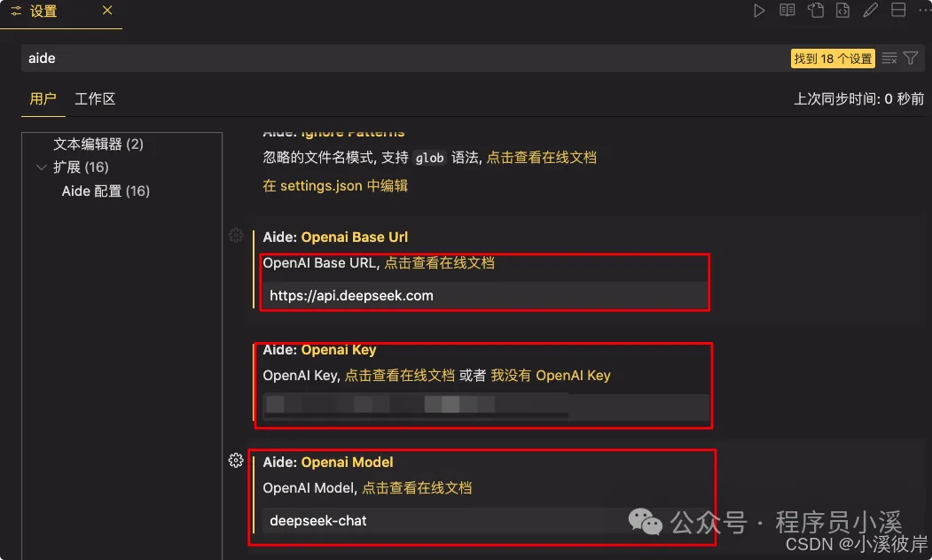Switch to the 用户 settings tab
The width and height of the screenshot is (932, 560).
(x=43, y=98)
